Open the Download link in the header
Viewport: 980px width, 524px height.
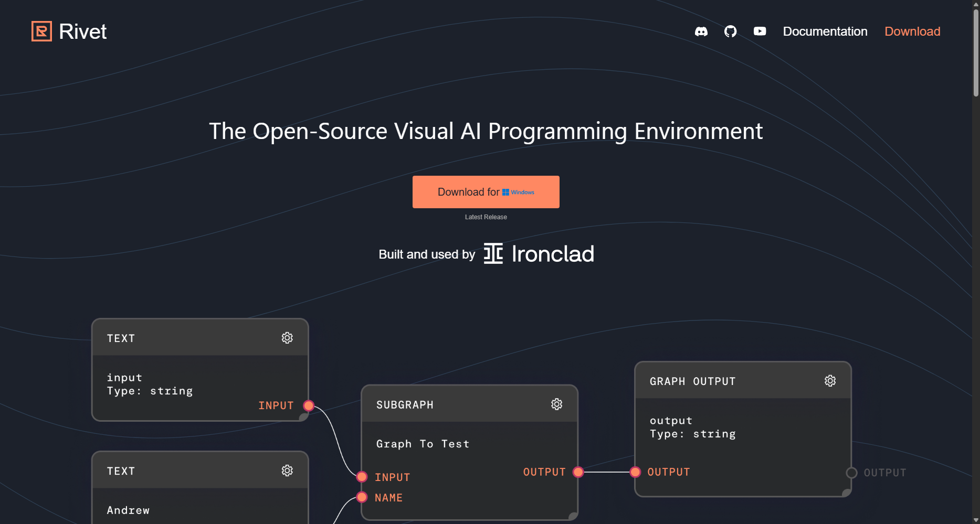[912, 31]
